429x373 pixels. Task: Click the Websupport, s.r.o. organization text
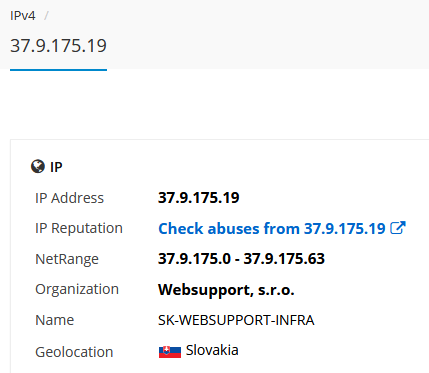[x=226, y=290]
